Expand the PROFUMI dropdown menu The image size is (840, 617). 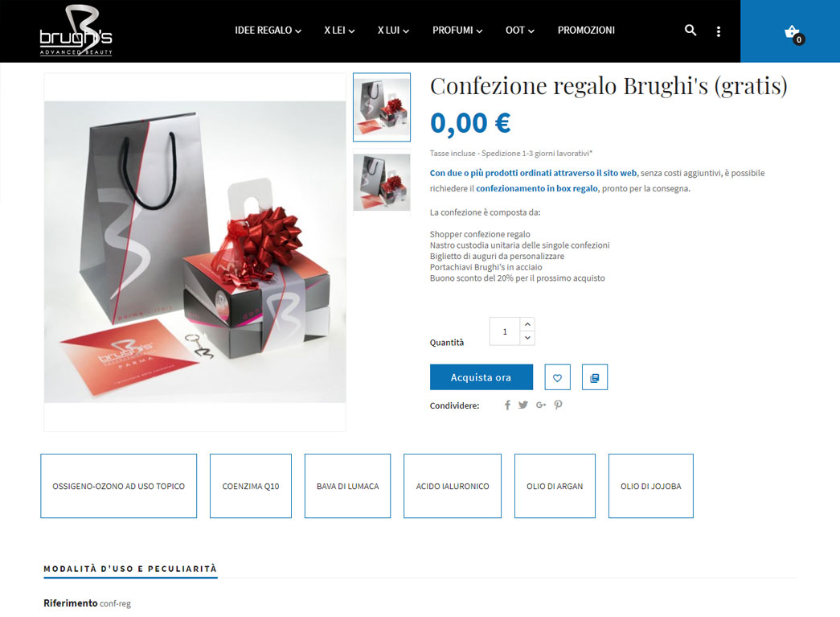457,31
